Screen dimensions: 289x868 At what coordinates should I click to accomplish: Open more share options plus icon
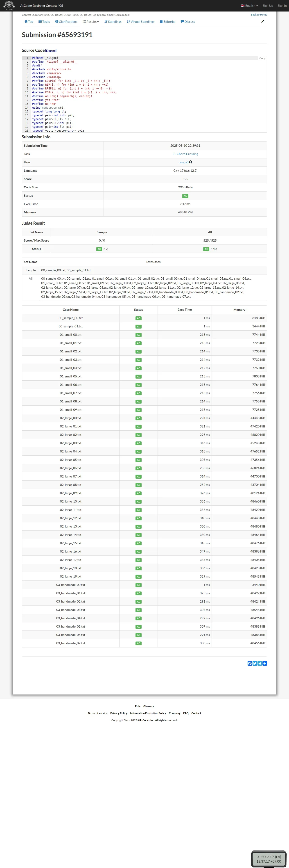(x=265, y=663)
